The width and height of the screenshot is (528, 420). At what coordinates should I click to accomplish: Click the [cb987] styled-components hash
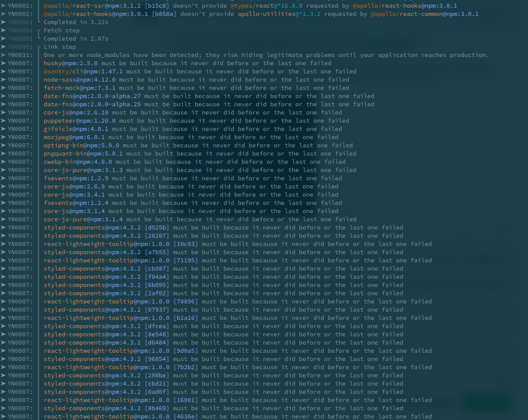(157, 269)
